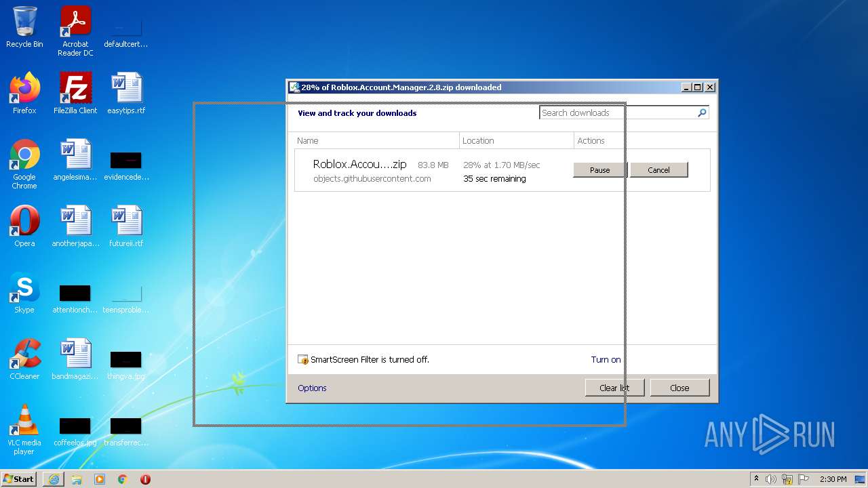Image resolution: width=868 pixels, height=488 pixels.
Task: Click objects.githubusercontent.com source text
Action: tap(372, 179)
